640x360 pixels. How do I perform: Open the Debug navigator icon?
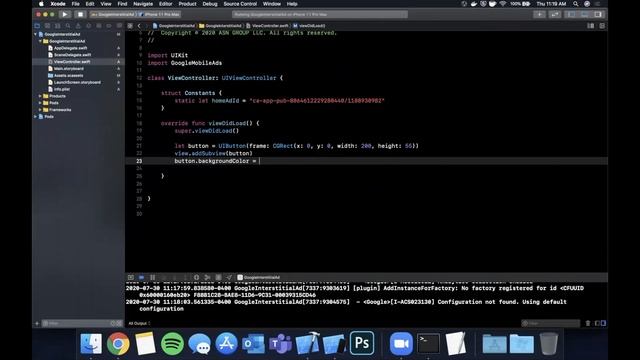pos(98,26)
